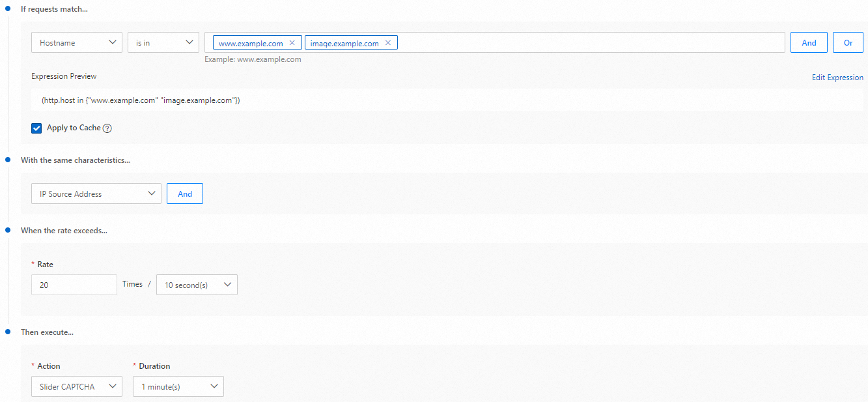
Task: Open the Edit Expression link
Action: pyautogui.click(x=837, y=77)
